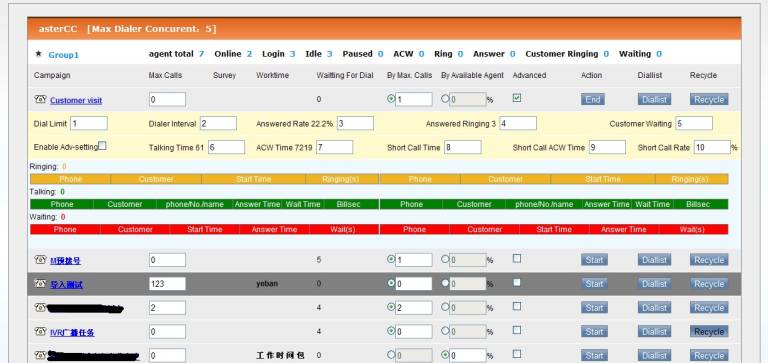Viewport: 768px width, 363px height.
Task: Start the M预拨号 campaign
Action: coord(595,260)
